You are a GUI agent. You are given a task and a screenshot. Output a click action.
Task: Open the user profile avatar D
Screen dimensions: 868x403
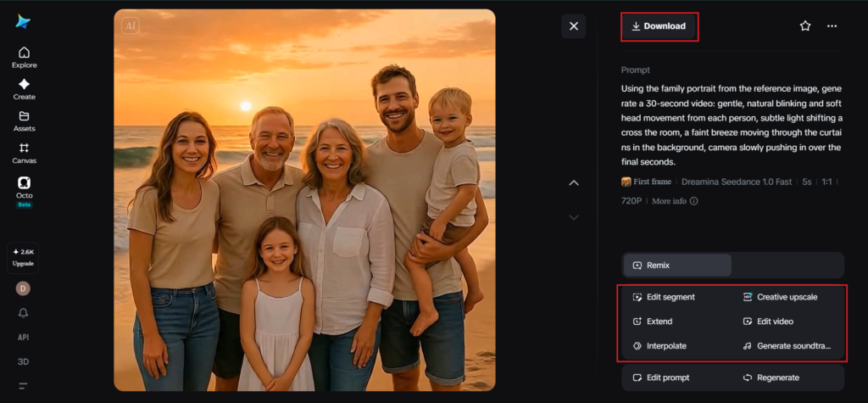[x=23, y=288]
